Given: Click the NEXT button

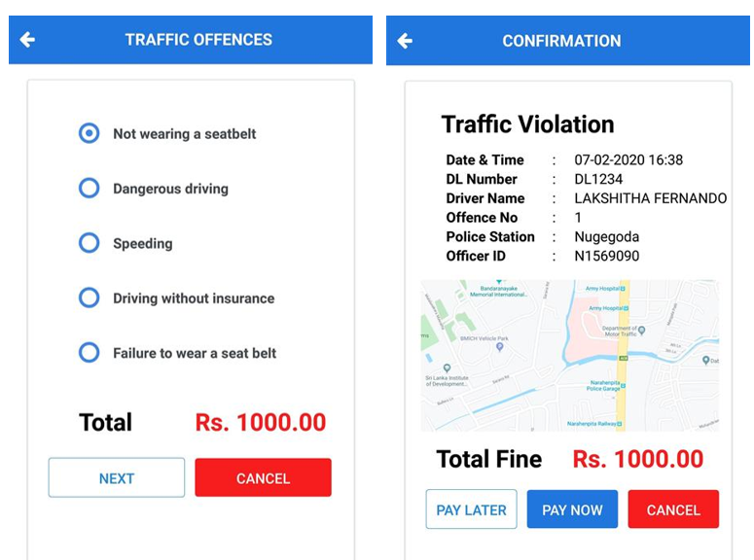Looking at the screenshot, I should (117, 477).
